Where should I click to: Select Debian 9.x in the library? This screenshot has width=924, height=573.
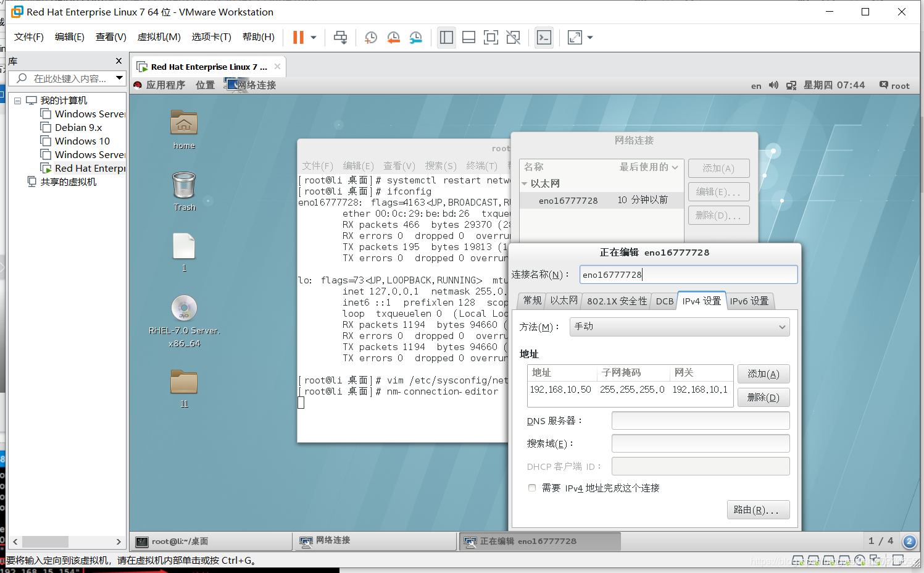pyautogui.click(x=78, y=128)
